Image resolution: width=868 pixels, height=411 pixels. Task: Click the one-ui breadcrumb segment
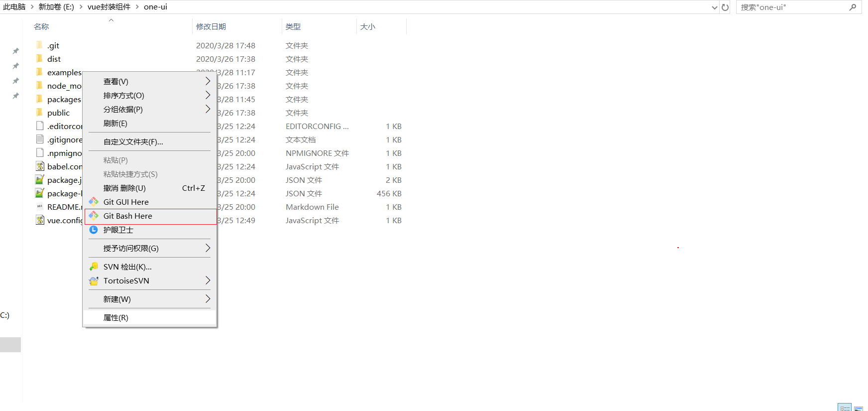point(155,7)
